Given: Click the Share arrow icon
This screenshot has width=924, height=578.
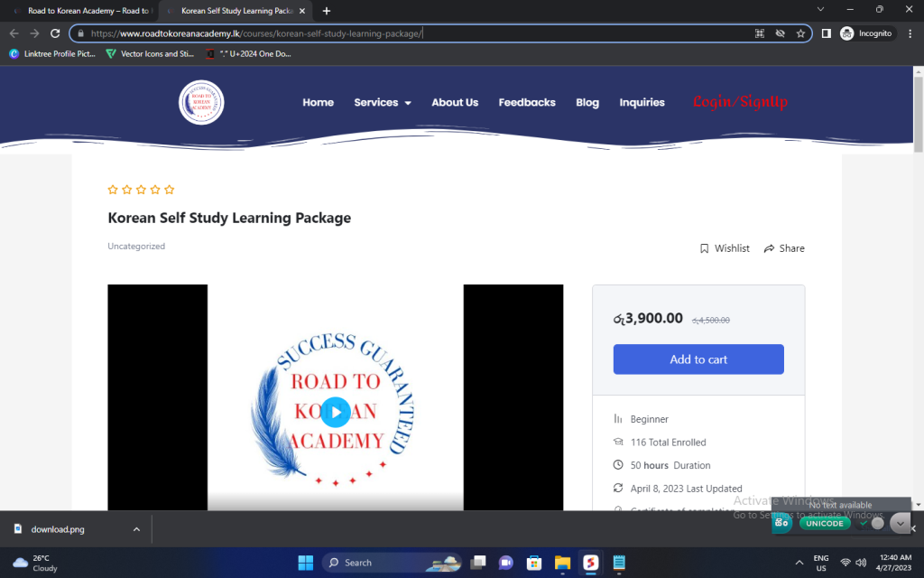Looking at the screenshot, I should (x=769, y=248).
